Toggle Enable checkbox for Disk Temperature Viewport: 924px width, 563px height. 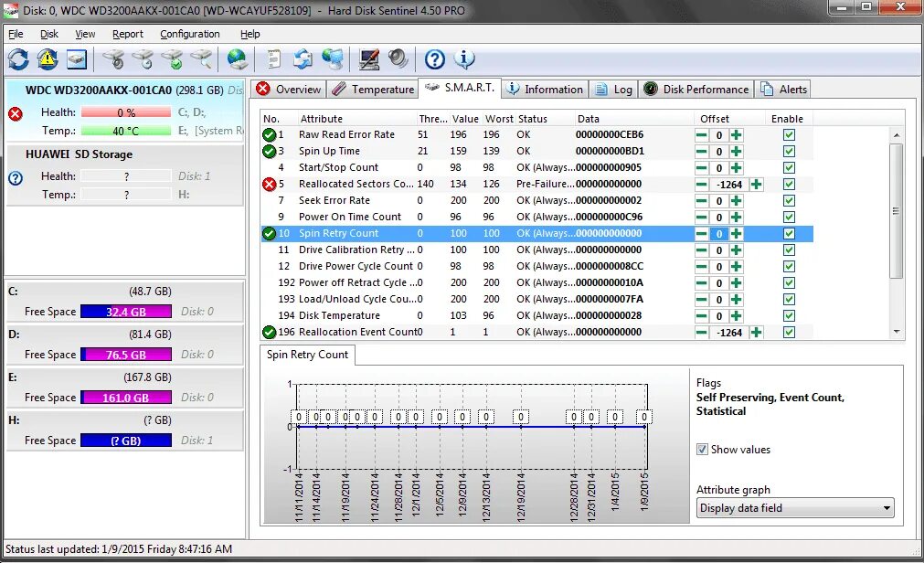click(x=789, y=316)
